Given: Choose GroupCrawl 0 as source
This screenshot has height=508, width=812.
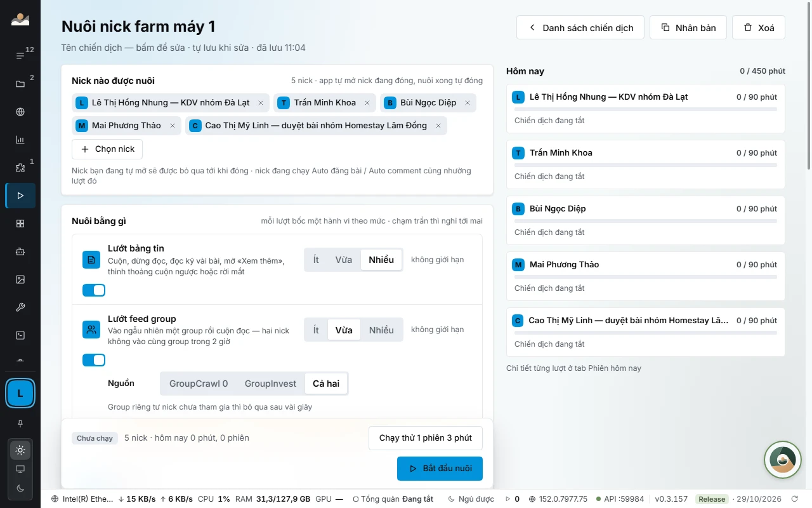Looking at the screenshot, I should click(x=199, y=384).
